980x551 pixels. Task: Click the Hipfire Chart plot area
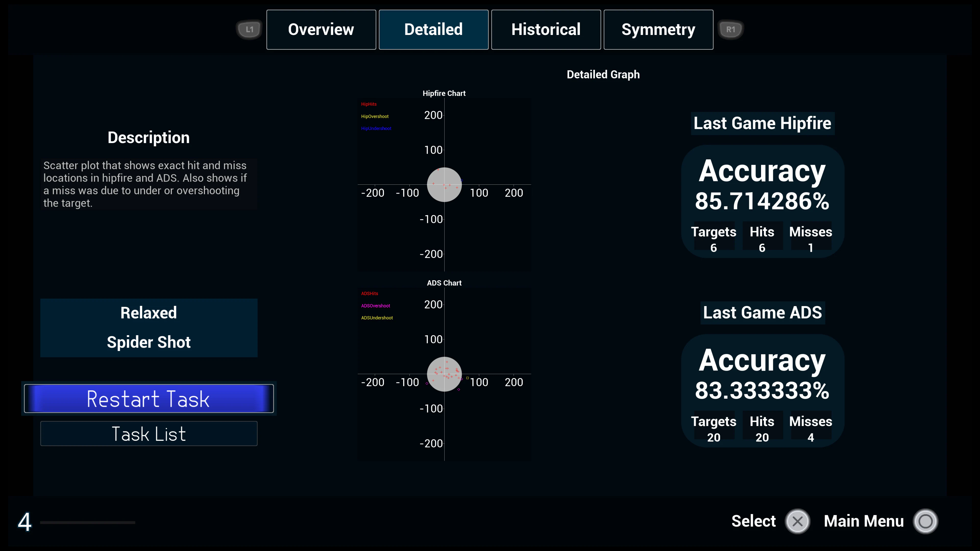tap(444, 184)
